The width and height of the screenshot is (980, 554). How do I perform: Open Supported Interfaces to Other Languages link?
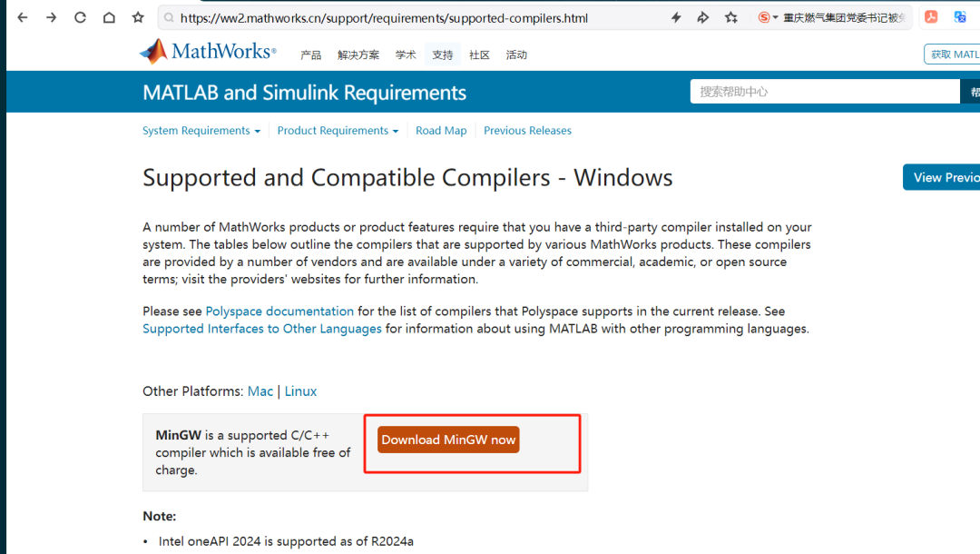point(262,329)
